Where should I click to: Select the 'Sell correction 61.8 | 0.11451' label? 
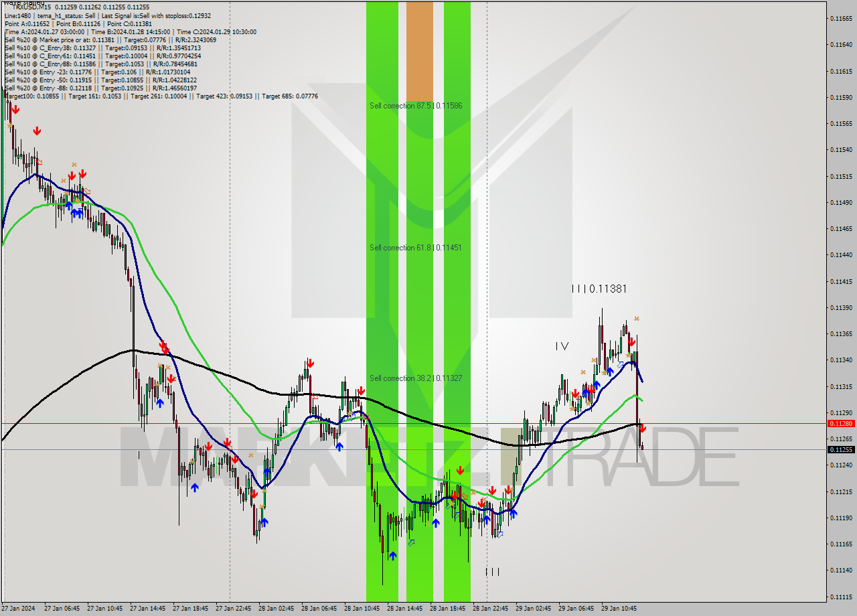point(415,248)
